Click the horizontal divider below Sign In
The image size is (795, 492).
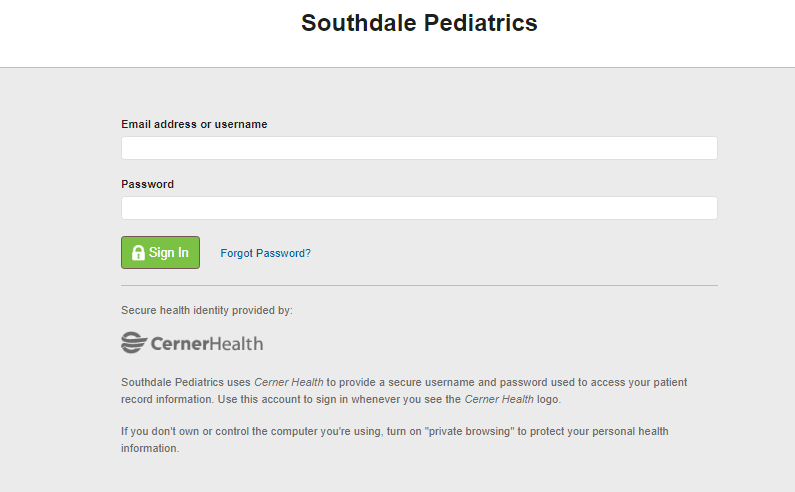click(419, 286)
